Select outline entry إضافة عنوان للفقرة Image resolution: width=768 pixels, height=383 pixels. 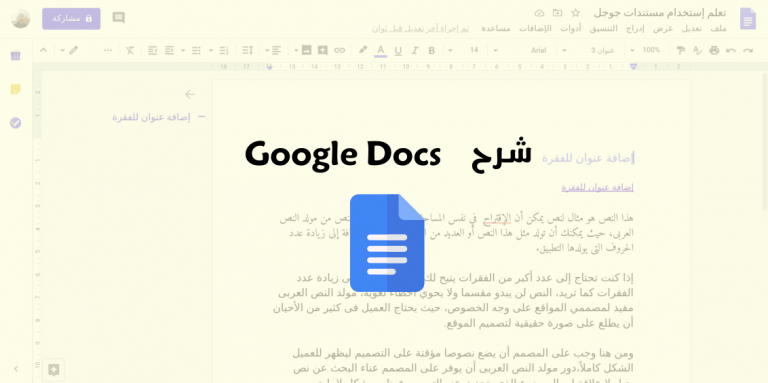151,117
